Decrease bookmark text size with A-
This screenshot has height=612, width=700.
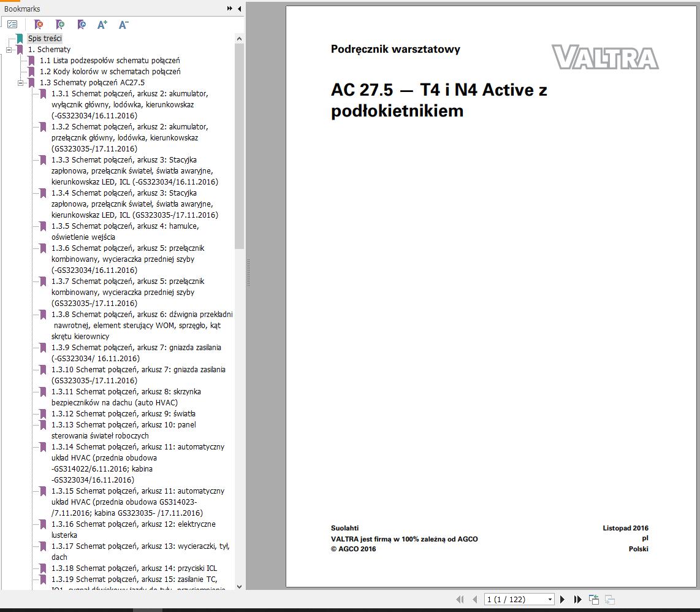coord(124,25)
